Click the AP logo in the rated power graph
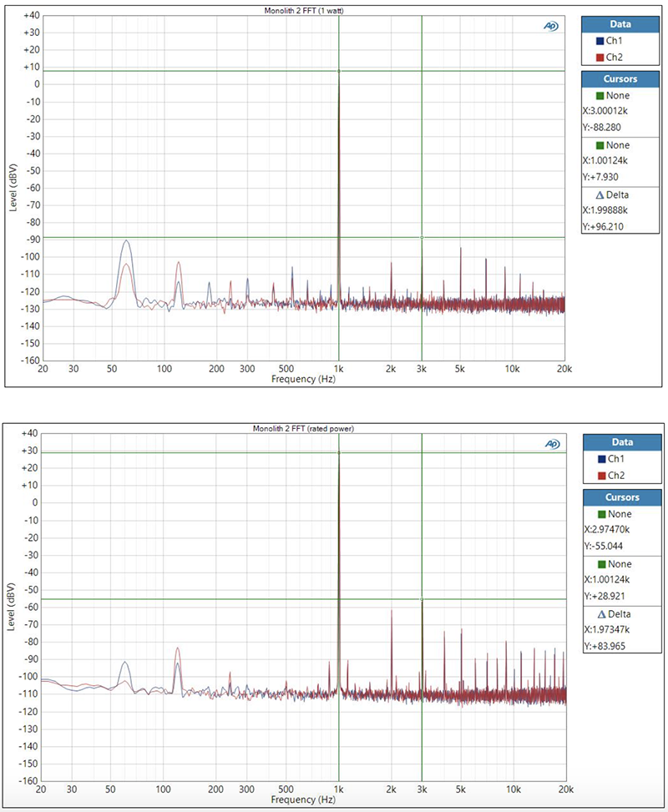668x812 pixels. tap(551, 444)
